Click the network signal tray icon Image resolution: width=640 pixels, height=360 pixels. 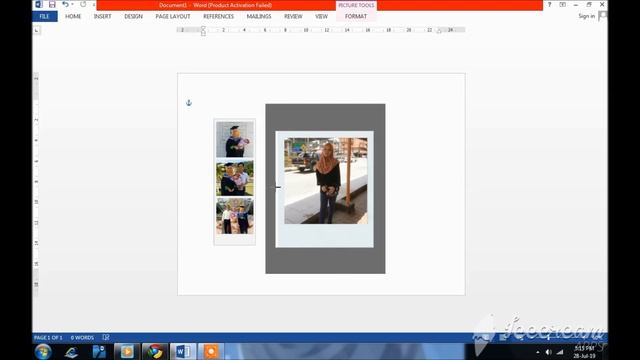560,352
